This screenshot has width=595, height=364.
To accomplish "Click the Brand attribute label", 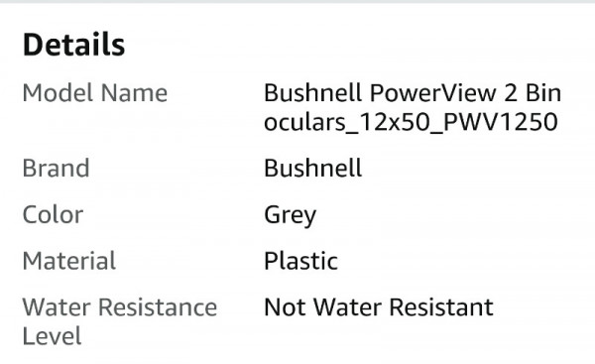I will [x=57, y=169].
